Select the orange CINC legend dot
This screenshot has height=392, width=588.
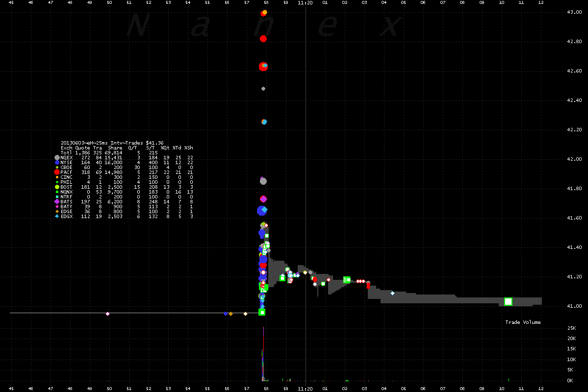[57, 177]
